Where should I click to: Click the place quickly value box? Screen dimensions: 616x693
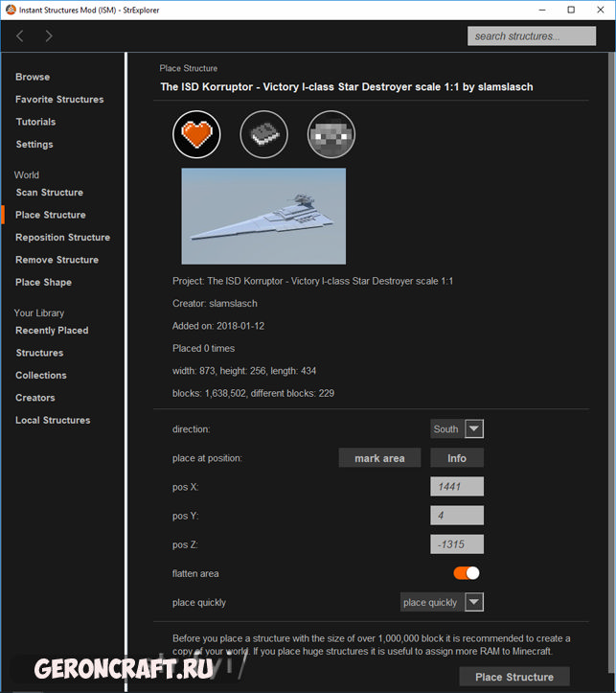[x=431, y=602]
